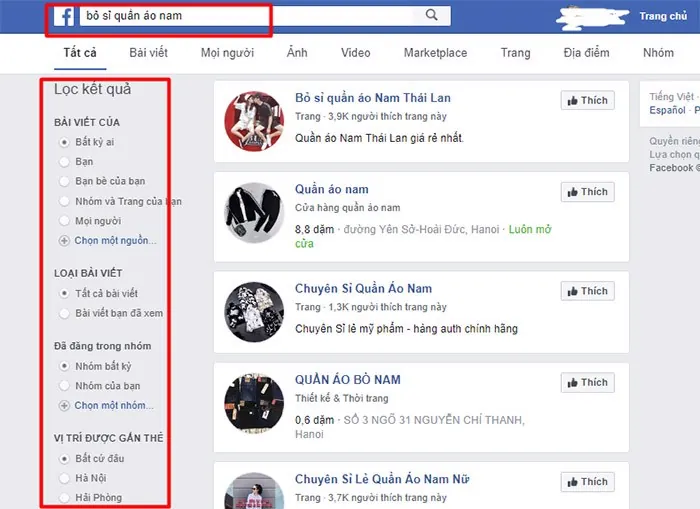
Task: Switch to Tất cả tab
Action: [80, 53]
